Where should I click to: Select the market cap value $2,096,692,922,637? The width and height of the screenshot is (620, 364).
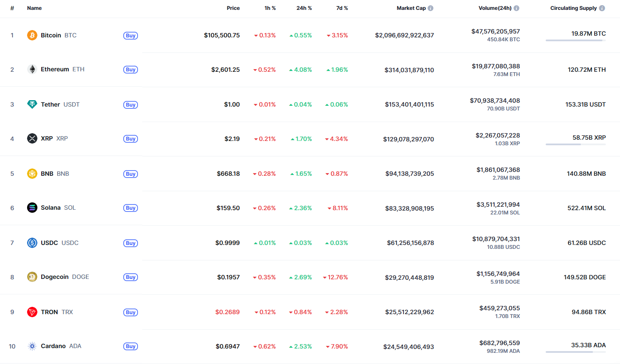[404, 35]
